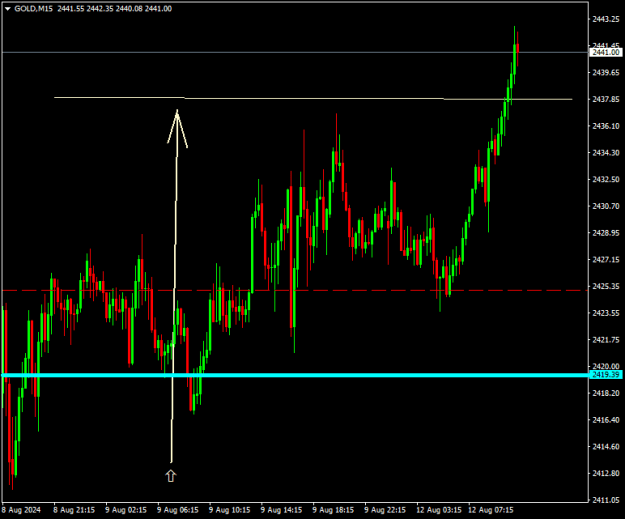Click the open price 2441.55 in the header

pyautogui.click(x=71, y=9)
